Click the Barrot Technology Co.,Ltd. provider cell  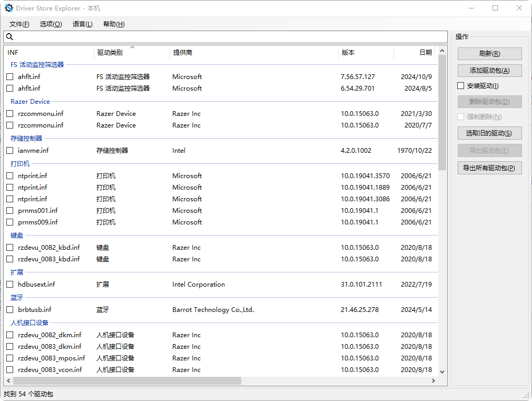click(213, 310)
